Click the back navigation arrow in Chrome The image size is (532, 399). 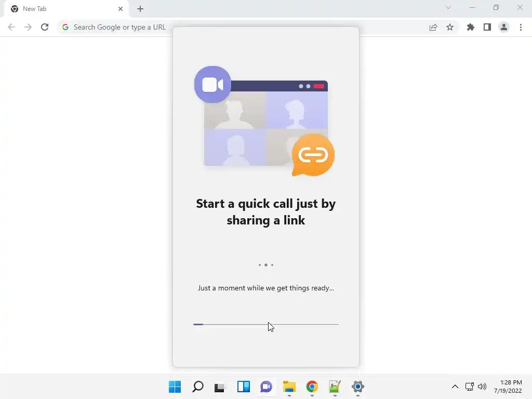coord(11,27)
